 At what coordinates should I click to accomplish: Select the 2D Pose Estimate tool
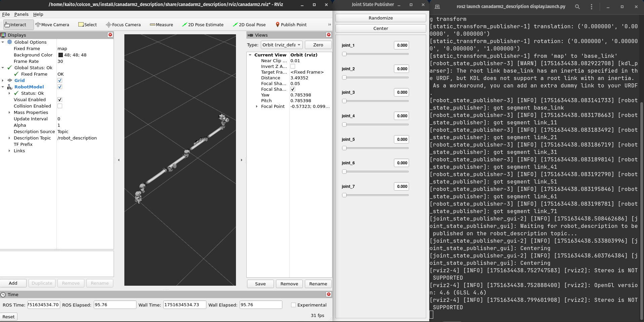coord(203,25)
